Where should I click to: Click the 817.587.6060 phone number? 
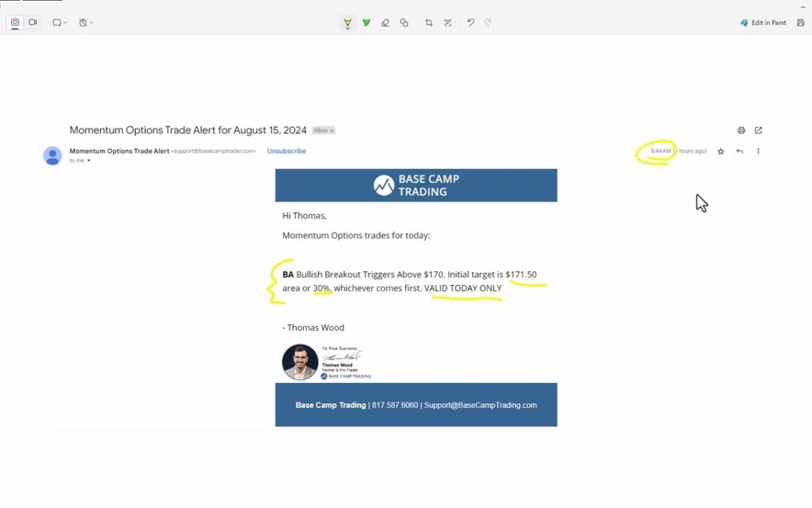coord(395,406)
